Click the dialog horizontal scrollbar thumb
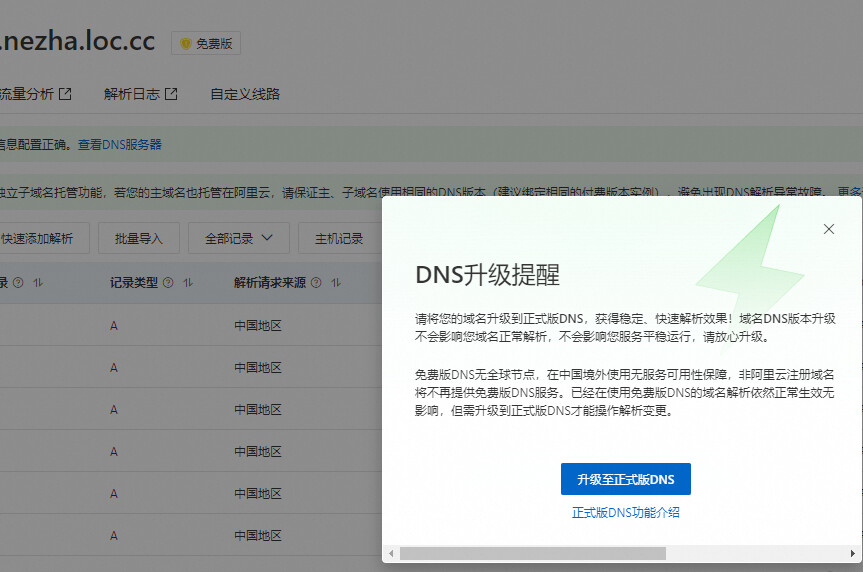Image resolution: width=863 pixels, height=572 pixels. coord(533,553)
